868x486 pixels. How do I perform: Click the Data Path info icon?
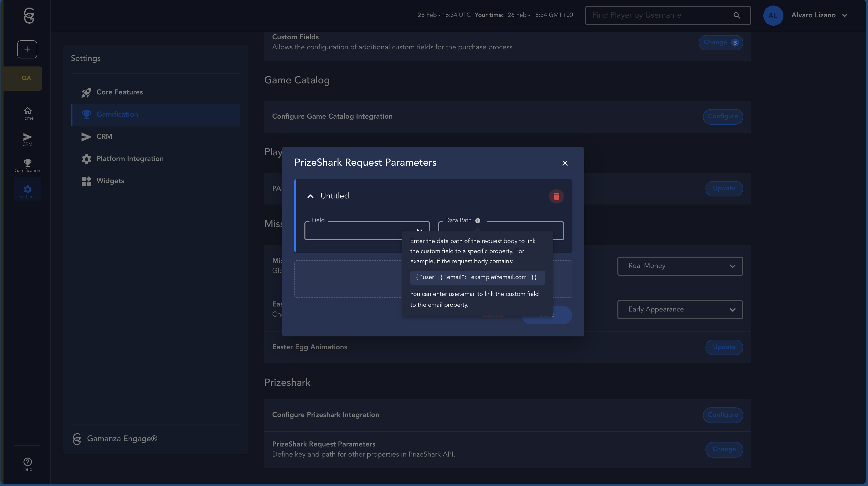[478, 221]
